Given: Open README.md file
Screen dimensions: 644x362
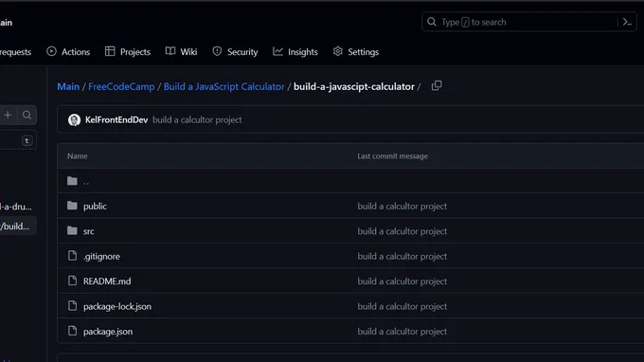Looking at the screenshot, I should pos(107,281).
